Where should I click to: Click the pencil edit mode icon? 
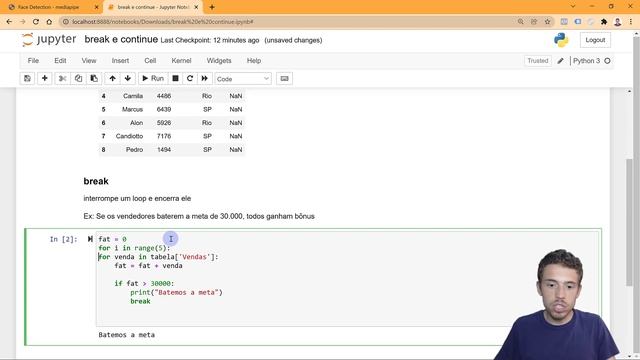tap(560, 61)
